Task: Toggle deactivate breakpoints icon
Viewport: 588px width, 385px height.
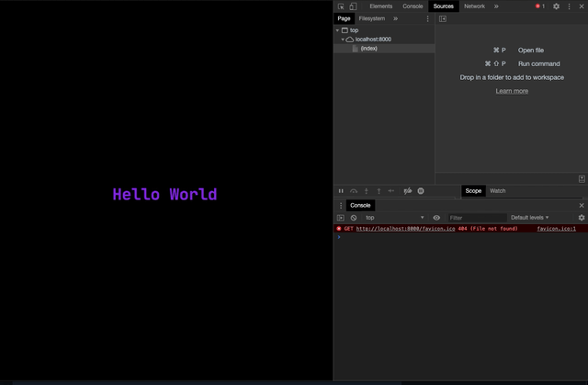Action: (x=408, y=191)
